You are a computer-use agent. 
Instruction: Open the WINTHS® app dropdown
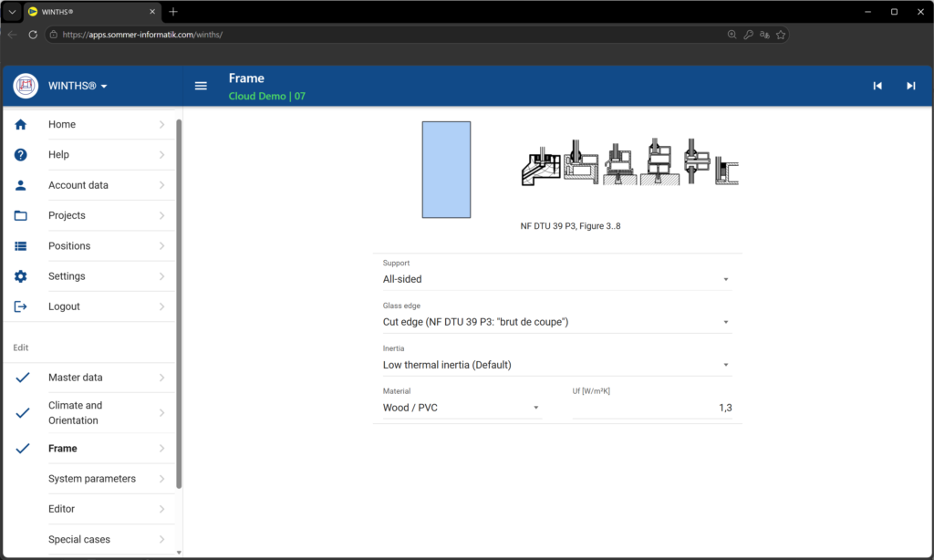78,86
